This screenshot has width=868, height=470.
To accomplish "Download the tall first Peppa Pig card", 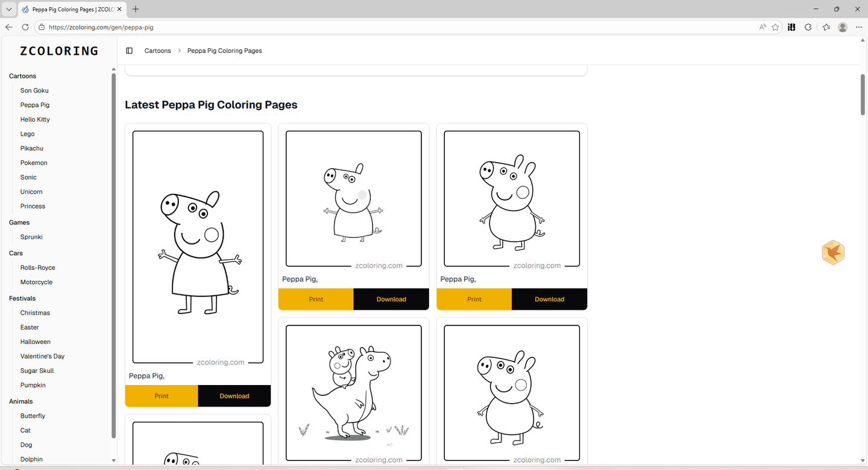I will click(234, 396).
